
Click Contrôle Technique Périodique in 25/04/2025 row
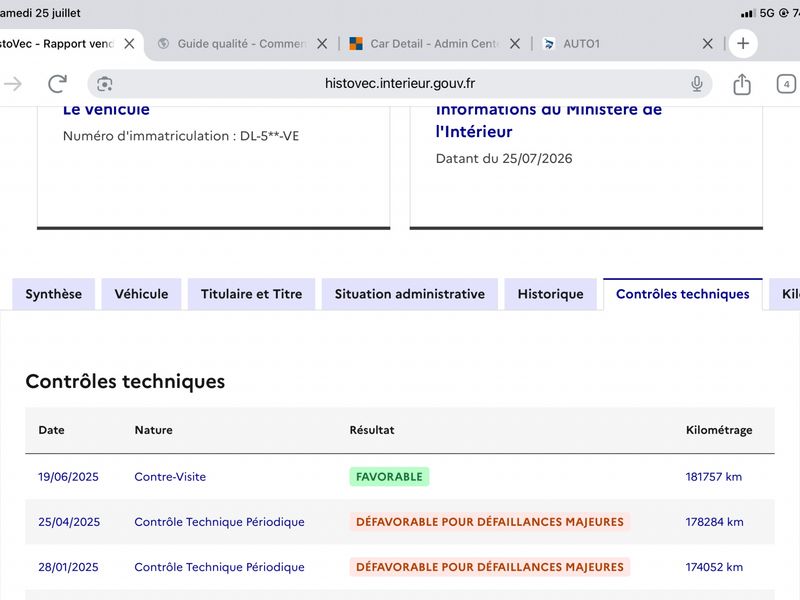tap(219, 522)
